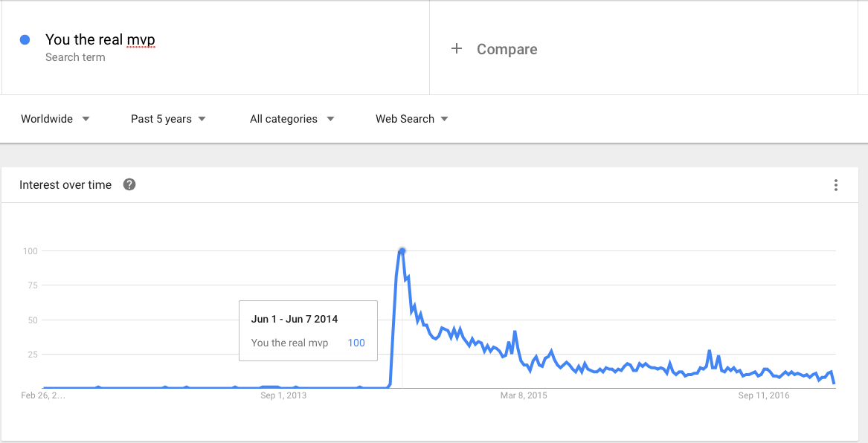Click the Sep 1, 2013 axis label
Viewport: 868px width, 443px height.
[x=283, y=395]
